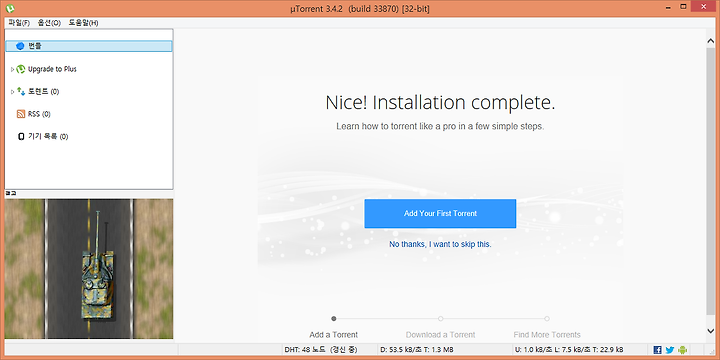The image size is (720, 360).
Task: Minimize the uTorrent window
Action: [x=669, y=7]
